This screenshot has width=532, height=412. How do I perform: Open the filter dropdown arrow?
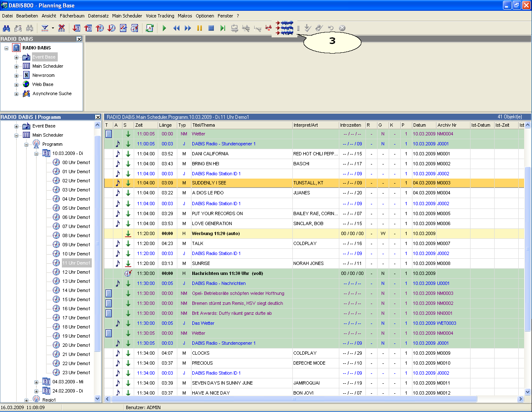tap(53, 28)
